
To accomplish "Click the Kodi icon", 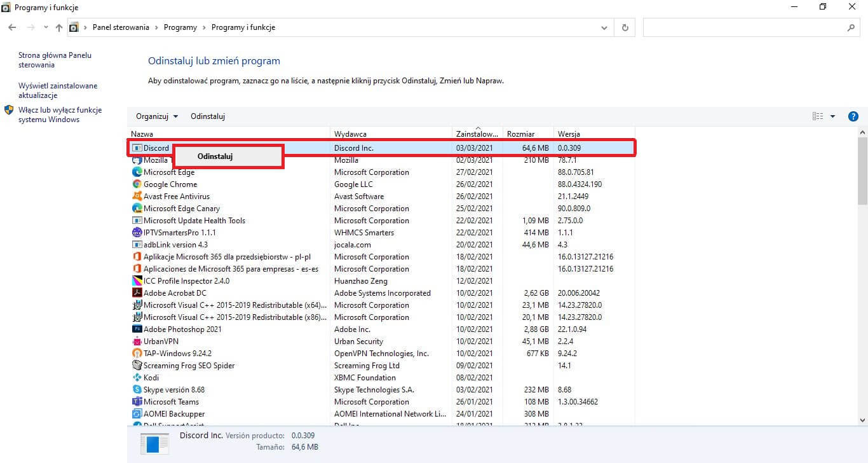I will (137, 378).
